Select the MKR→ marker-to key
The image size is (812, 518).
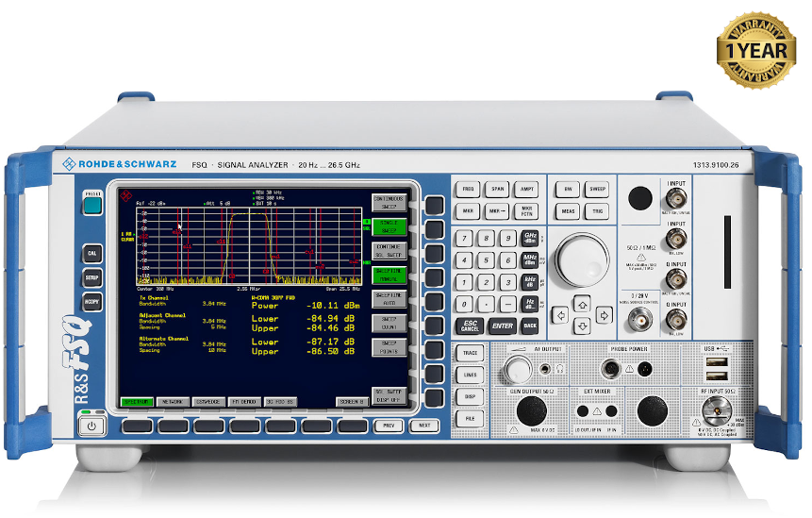pos(498,211)
